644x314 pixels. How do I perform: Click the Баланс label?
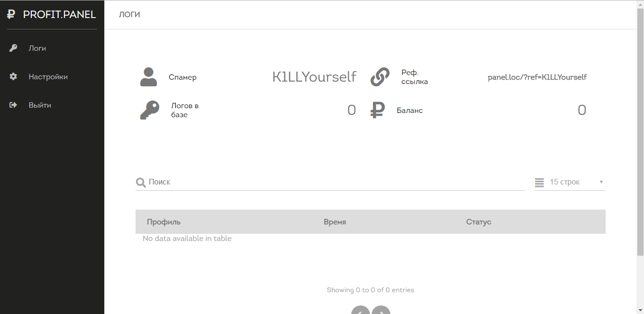[x=410, y=111]
